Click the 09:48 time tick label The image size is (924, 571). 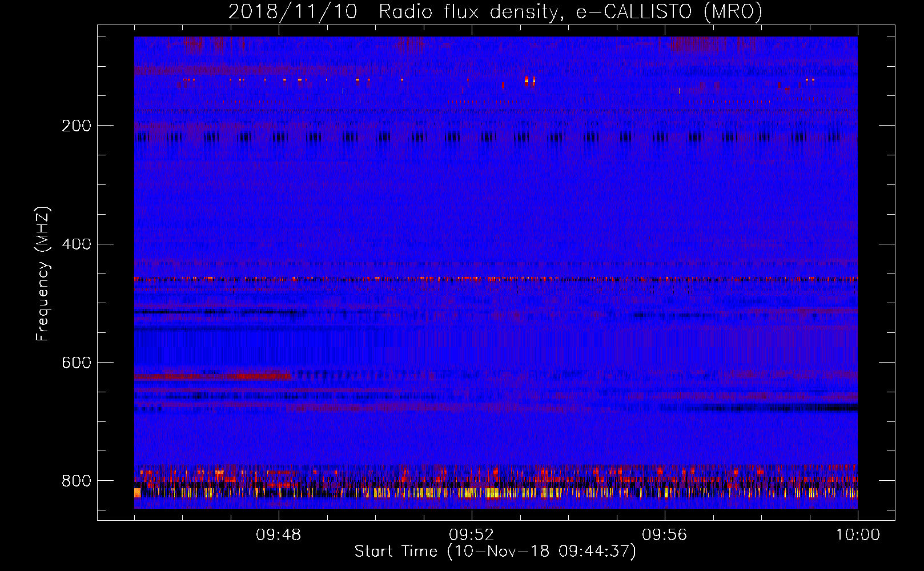(x=279, y=535)
